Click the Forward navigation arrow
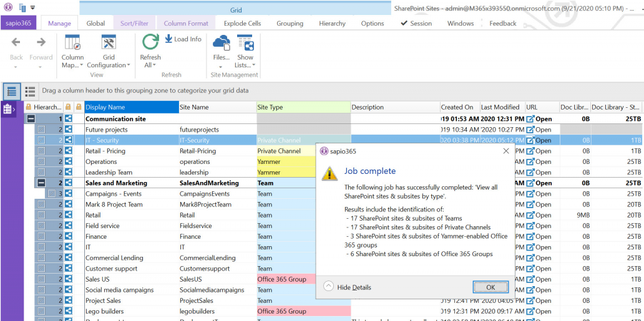Screen dimensions: 644x321 click(41, 42)
